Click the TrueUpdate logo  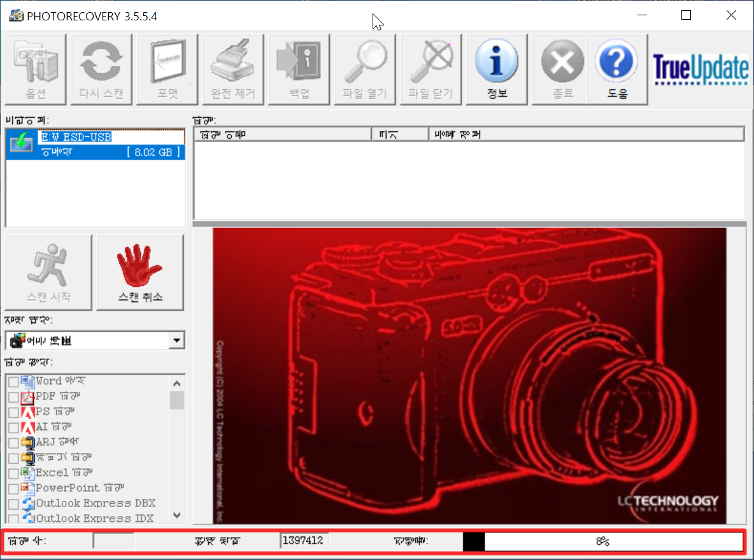click(701, 69)
